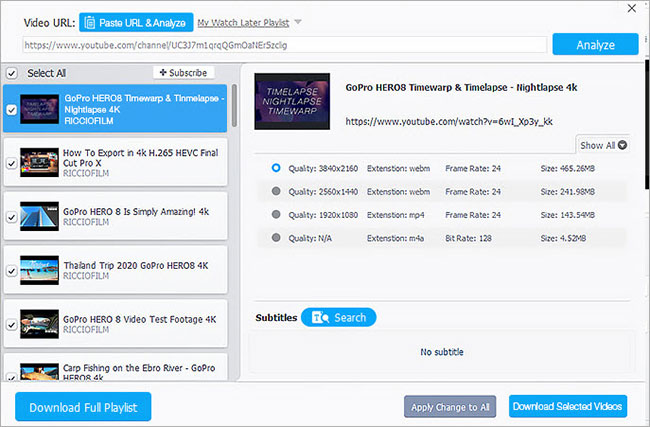Screen dimensions: 650x427
Task: Open the Timelapse Nightlapse Timewarp preview thumbnail
Action: pyautogui.click(x=292, y=101)
